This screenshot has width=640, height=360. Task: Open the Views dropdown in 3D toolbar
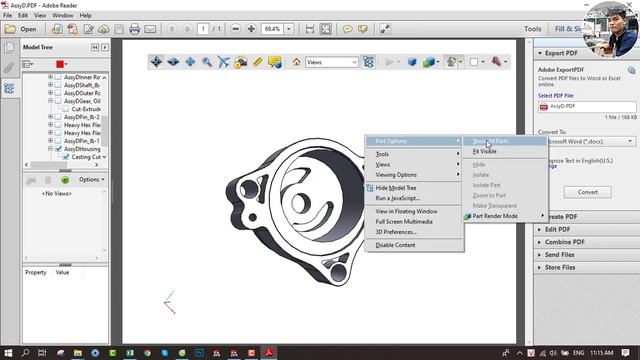tap(332, 62)
